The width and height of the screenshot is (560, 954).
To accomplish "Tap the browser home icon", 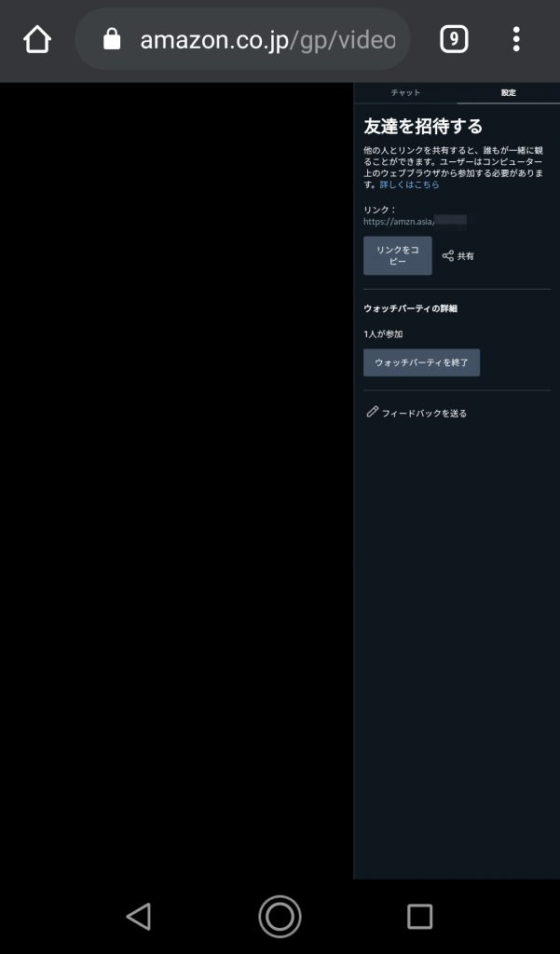I will tap(37, 39).
